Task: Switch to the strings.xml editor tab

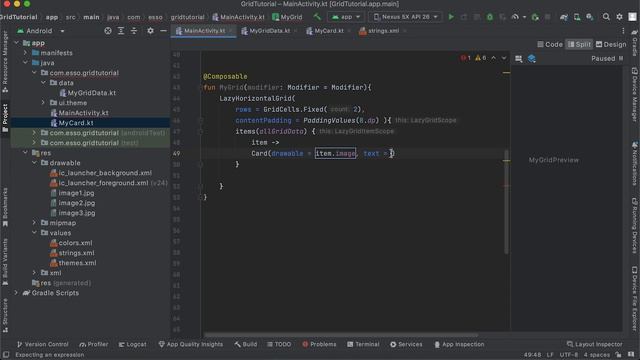Action: point(383,31)
